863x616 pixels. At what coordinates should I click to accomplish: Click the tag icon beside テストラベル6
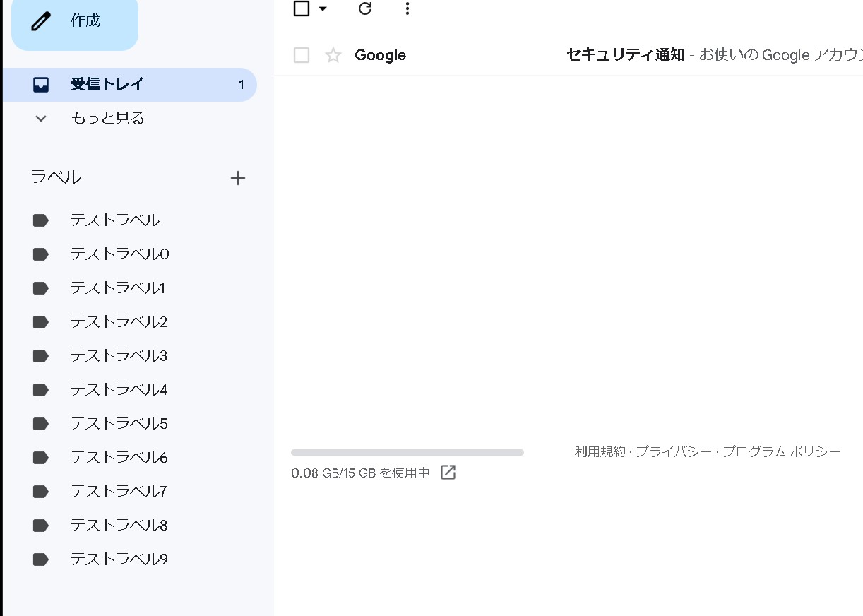pyautogui.click(x=41, y=458)
